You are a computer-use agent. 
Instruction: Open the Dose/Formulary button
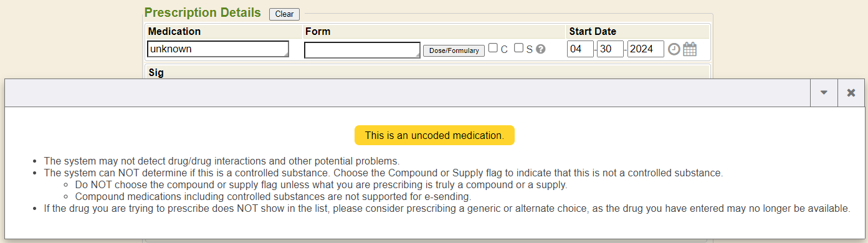point(454,50)
